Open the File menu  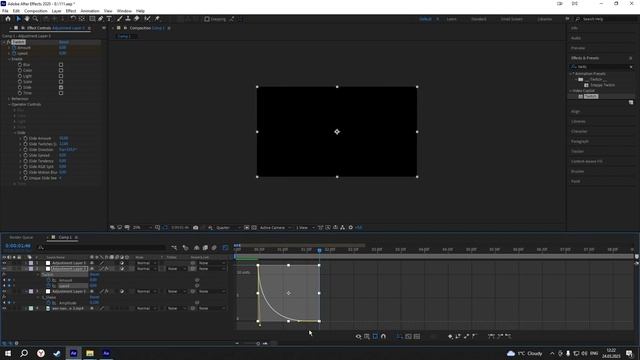click(5, 11)
